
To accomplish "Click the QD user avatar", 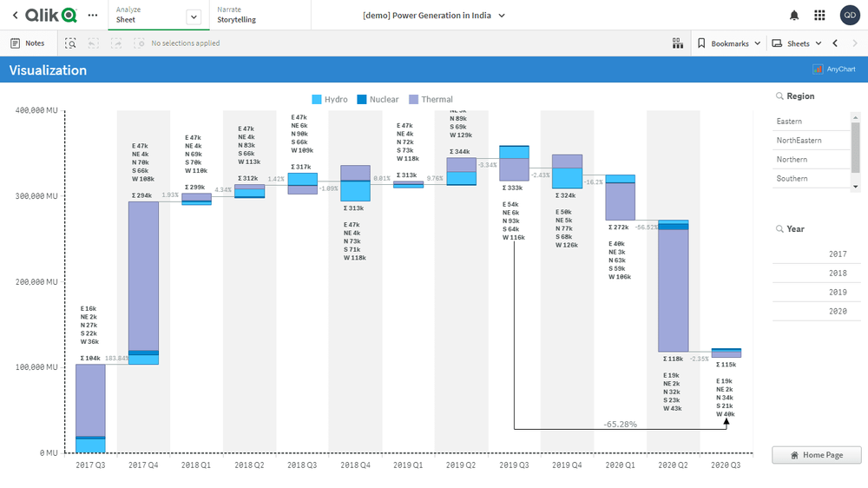I will point(849,15).
